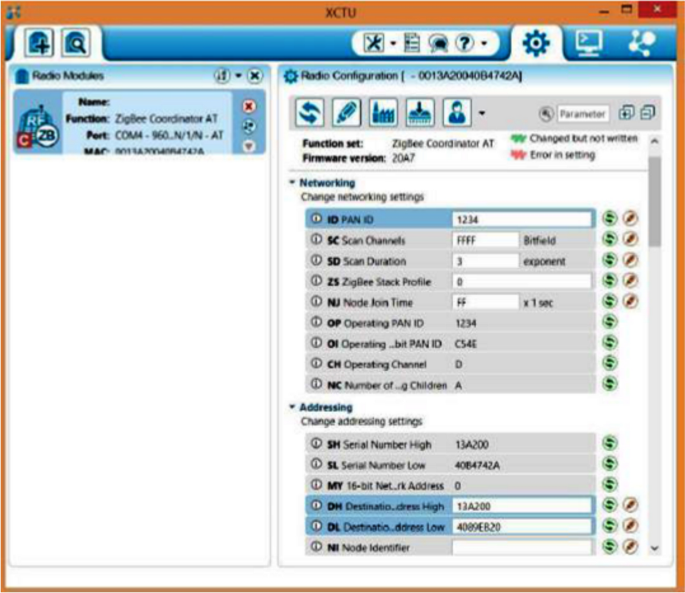Click the remove all modules X icon
The height and width of the screenshot is (593, 685).
[255, 76]
